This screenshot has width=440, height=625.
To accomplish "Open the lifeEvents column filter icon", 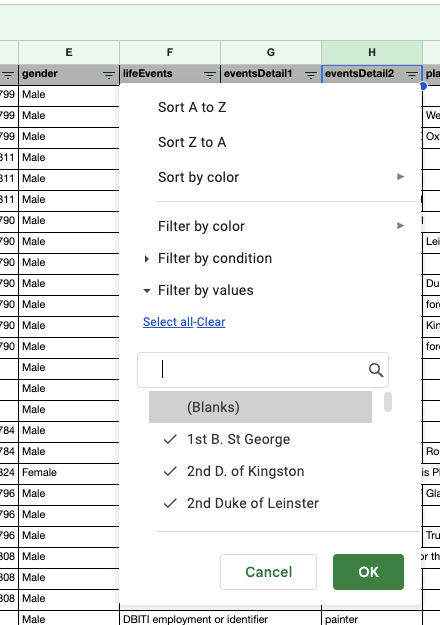I will [x=210, y=75].
